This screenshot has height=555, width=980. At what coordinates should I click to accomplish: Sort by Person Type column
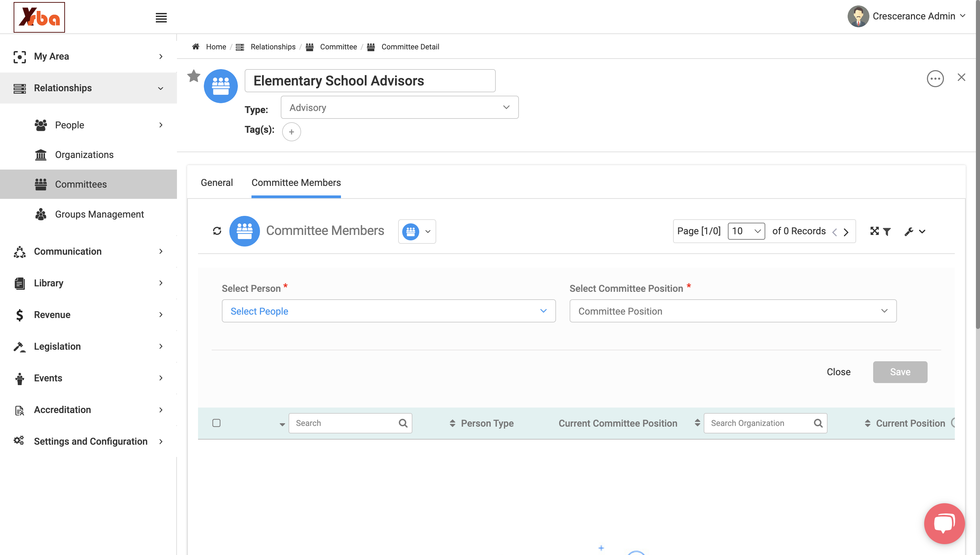452,423
